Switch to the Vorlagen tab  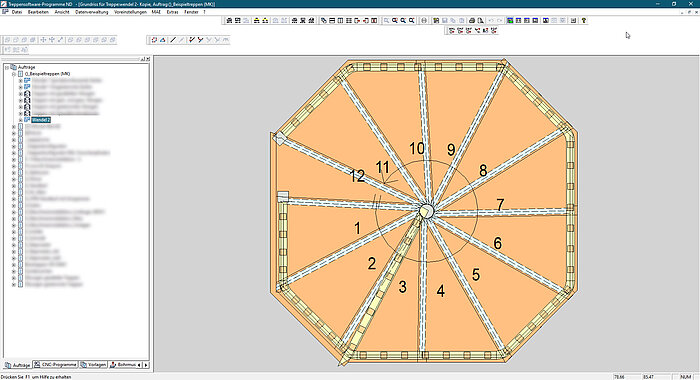pyautogui.click(x=93, y=365)
